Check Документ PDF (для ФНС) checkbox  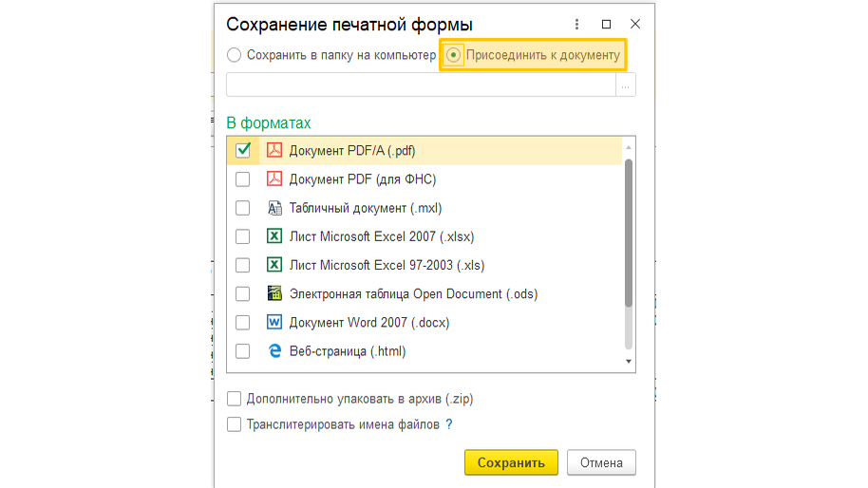coord(242,179)
